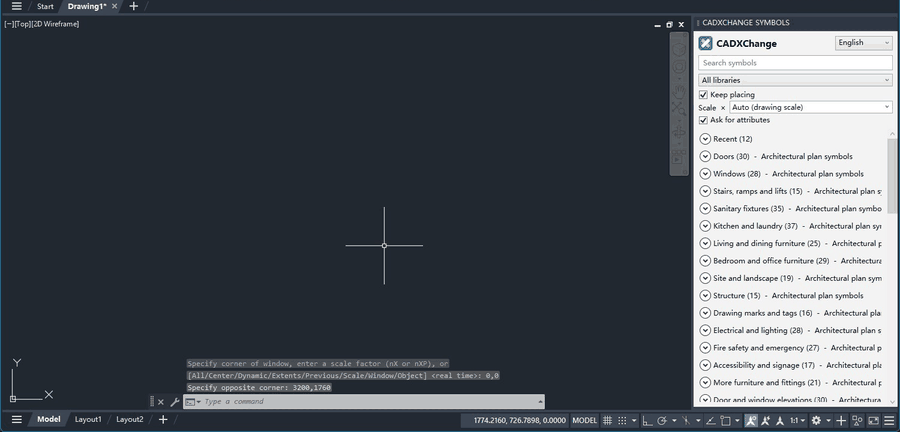Toggle 2D object snap
The width and height of the screenshot is (900, 432).
pyautogui.click(x=726, y=421)
